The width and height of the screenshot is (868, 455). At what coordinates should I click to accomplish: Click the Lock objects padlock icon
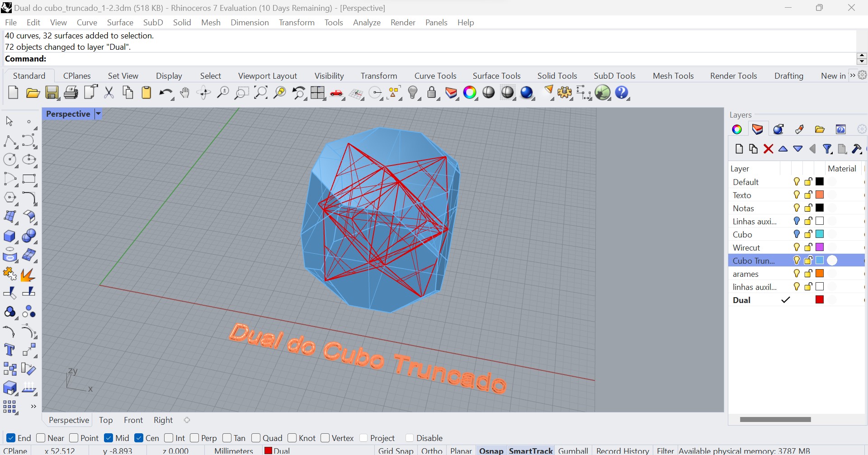(x=432, y=93)
